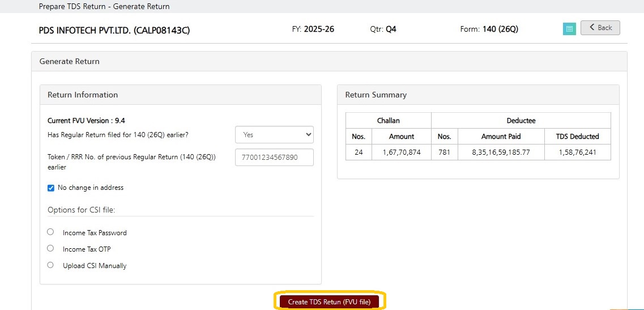Click the Return Information section heading
Viewport: 644px width, 310px height.
coord(83,95)
